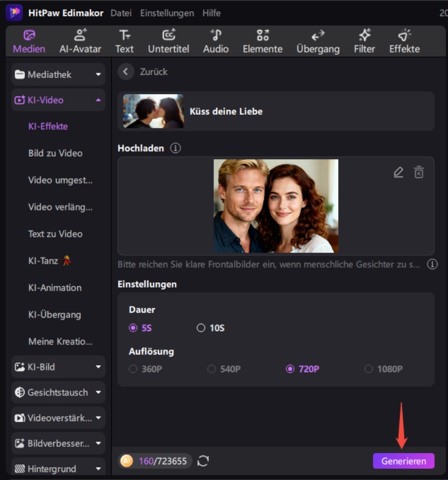Select the 10S duration option
Screen dimensions: 448x480
[x=201, y=328]
